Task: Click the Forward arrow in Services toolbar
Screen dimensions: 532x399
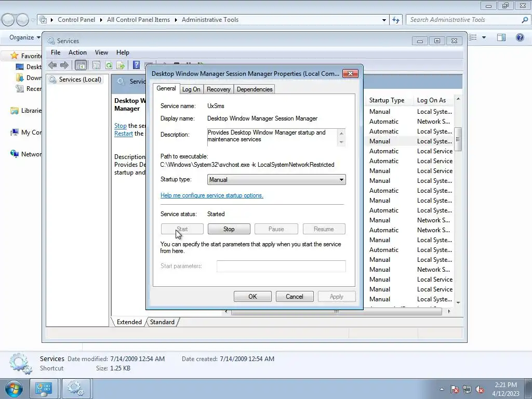Action: (x=64, y=65)
